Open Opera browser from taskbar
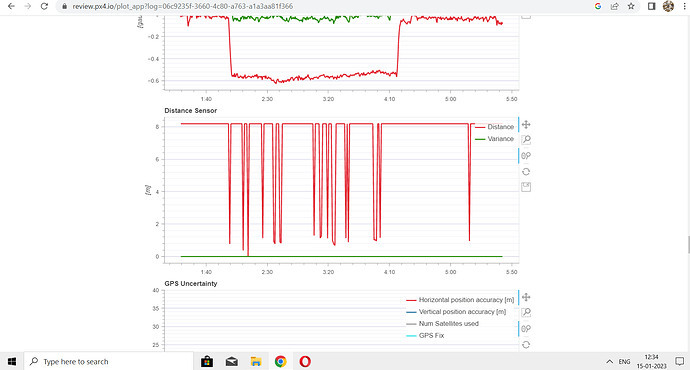690x370 pixels. [x=305, y=361]
